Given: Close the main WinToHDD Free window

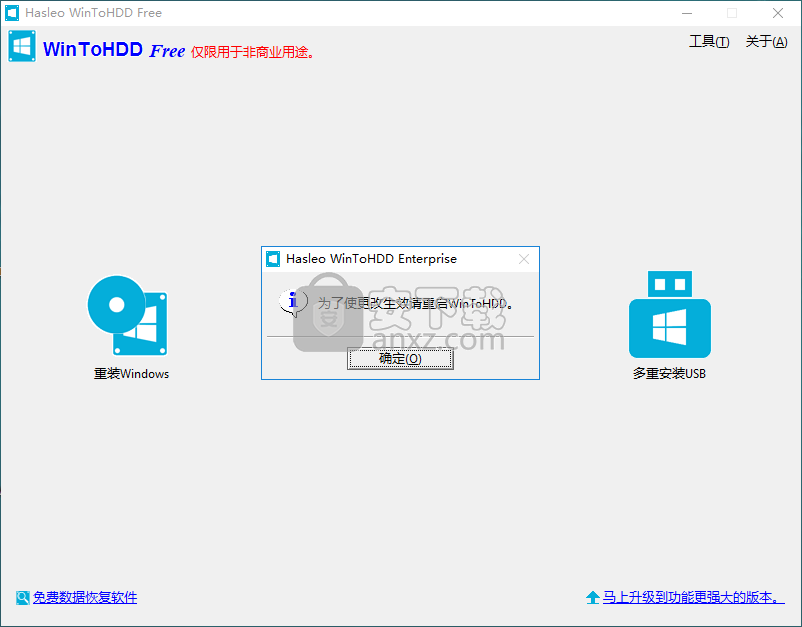Looking at the screenshot, I should point(778,13).
